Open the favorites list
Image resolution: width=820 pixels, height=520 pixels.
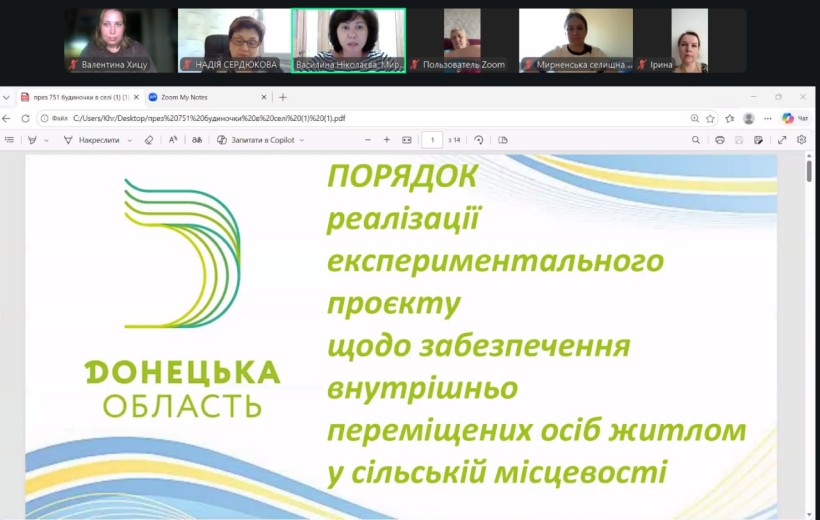(730, 118)
